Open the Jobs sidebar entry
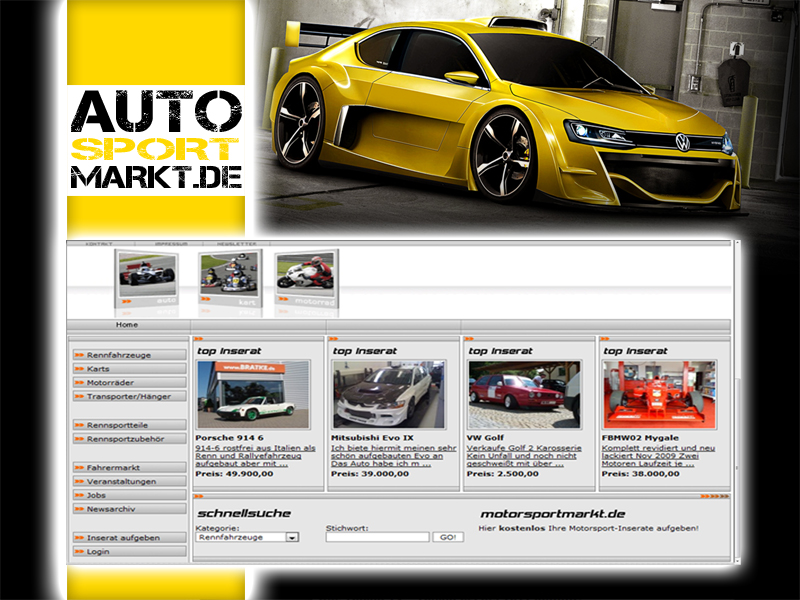 (130, 494)
